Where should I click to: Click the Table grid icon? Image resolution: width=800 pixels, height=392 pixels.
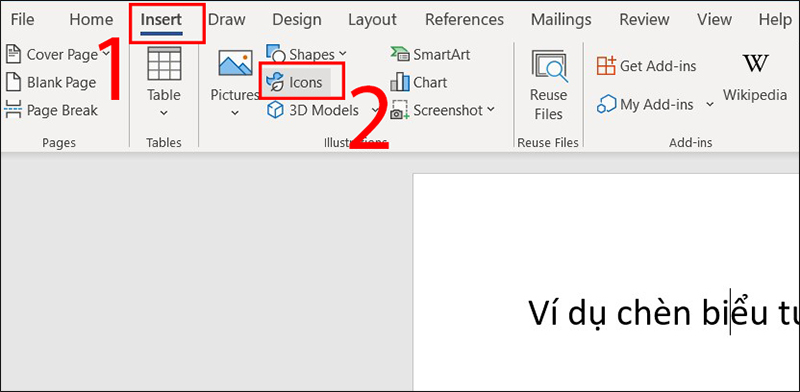tap(164, 63)
